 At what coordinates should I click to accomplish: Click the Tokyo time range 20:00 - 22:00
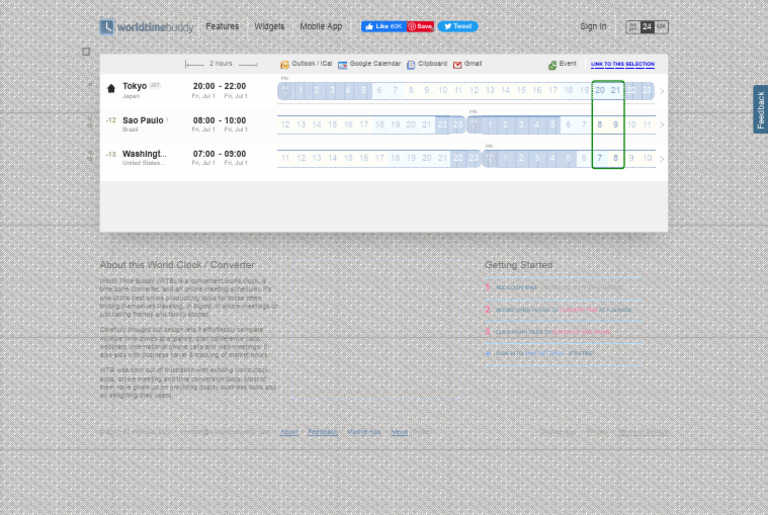(219, 86)
